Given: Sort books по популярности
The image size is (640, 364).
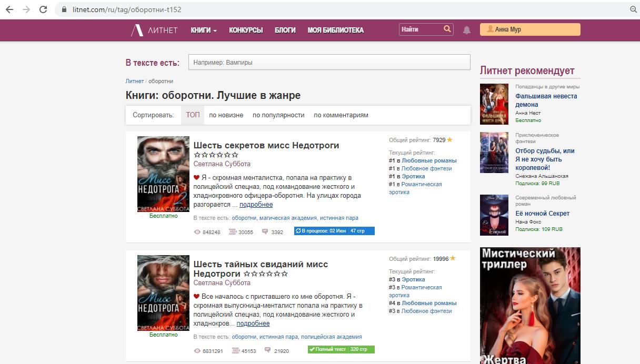Looking at the screenshot, I should pos(278,115).
